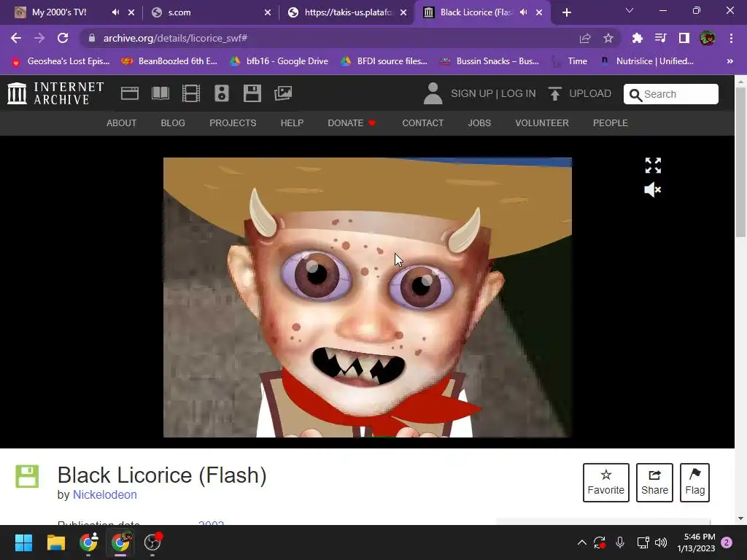Click the green software item icon
Screen dimensions: 747x560
click(27, 476)
